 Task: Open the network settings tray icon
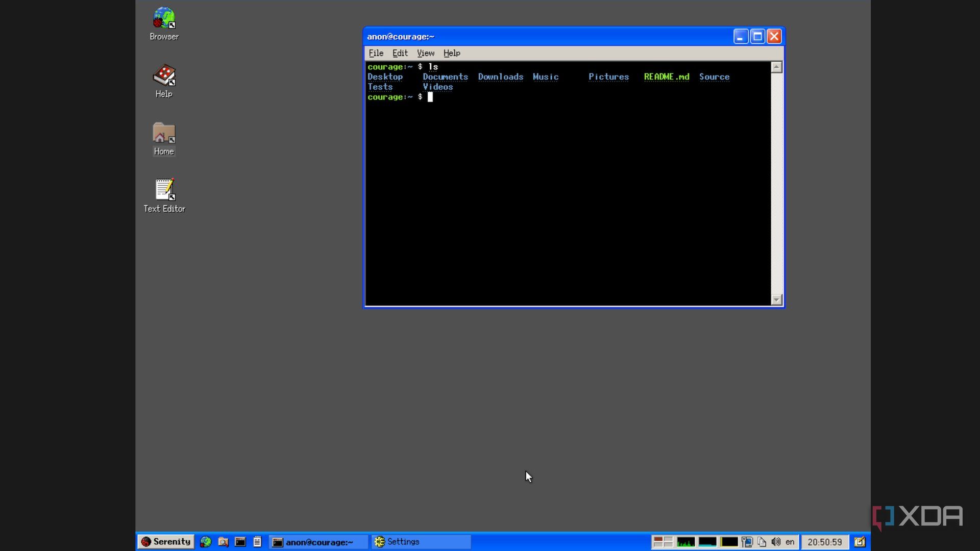[747, 542]
